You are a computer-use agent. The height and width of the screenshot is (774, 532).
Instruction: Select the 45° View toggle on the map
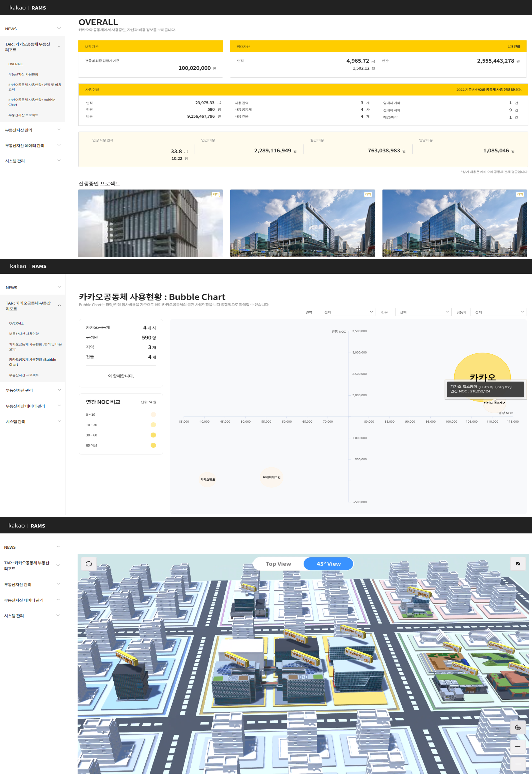(x=328, y=564)
